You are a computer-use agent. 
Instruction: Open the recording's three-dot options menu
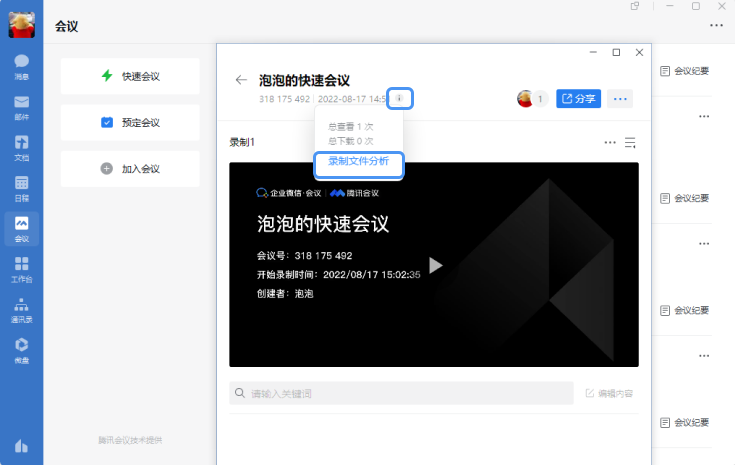[x=610, y=142]
